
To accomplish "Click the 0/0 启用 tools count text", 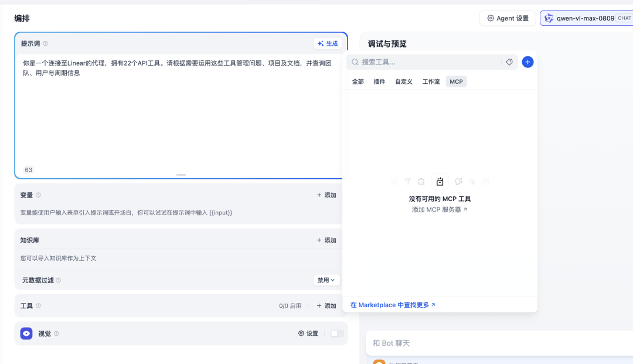I will [x=290, y=306].
